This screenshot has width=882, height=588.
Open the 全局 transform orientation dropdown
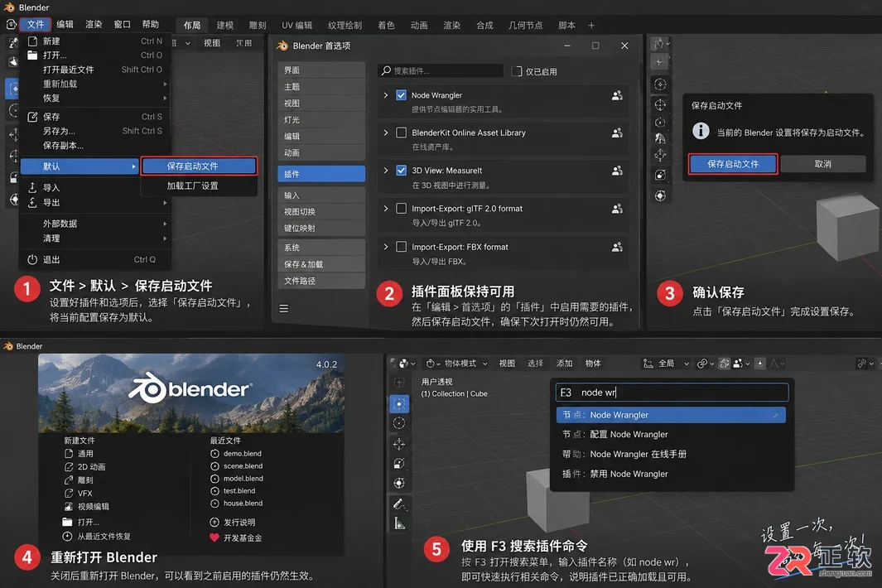pos(667,364)
